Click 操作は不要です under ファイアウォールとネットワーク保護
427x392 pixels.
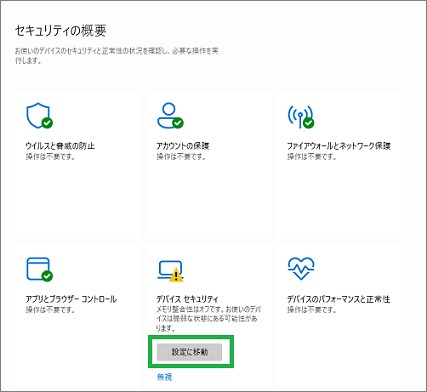click(312, 157)
